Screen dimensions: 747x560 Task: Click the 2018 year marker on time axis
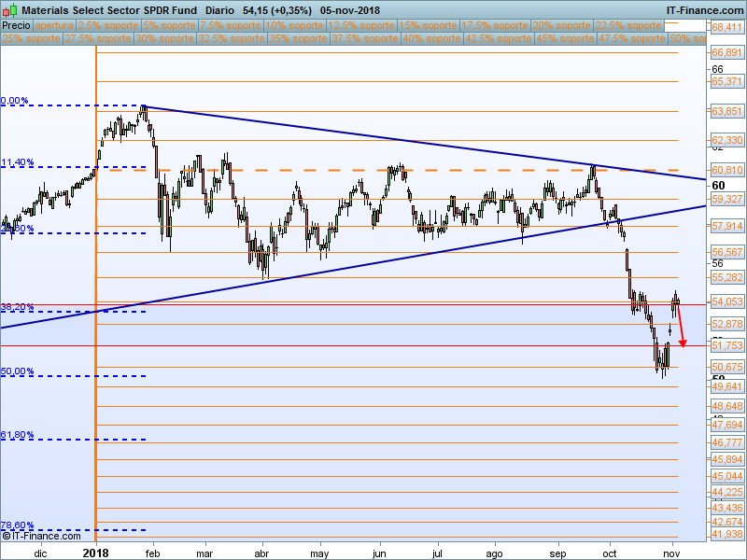pyautogui.click(x=96, y=553)
